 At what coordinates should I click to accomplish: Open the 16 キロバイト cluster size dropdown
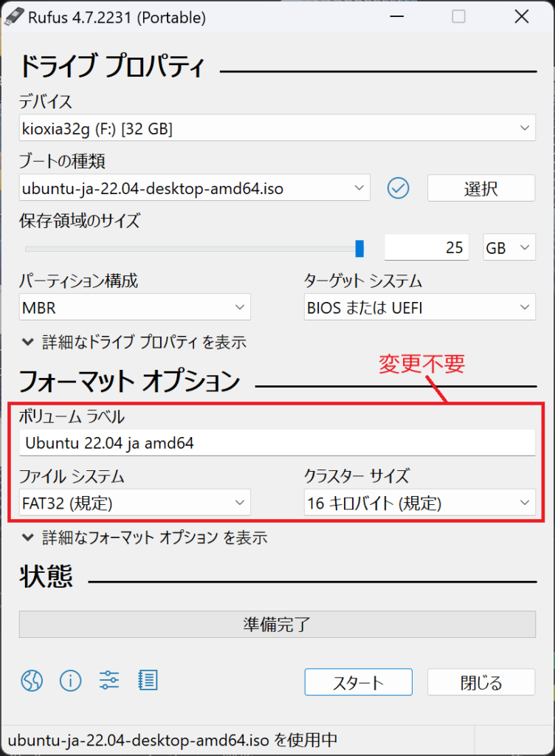click(420, 503)
